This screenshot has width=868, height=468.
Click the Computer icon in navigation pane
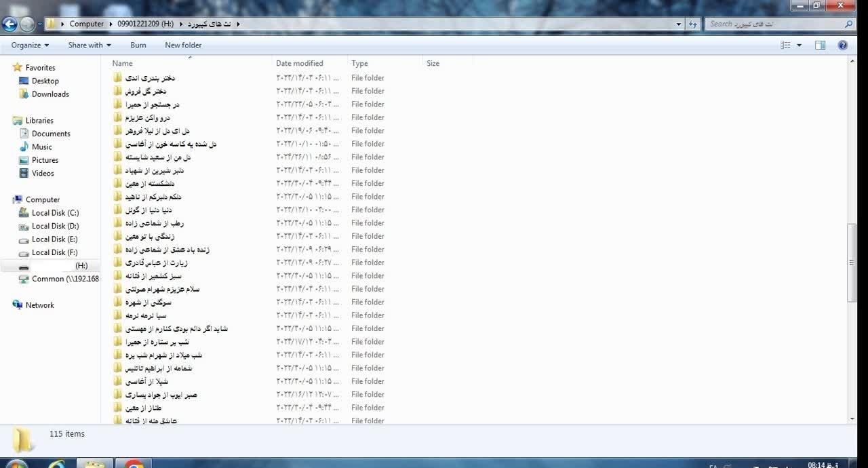click(18, 199)
